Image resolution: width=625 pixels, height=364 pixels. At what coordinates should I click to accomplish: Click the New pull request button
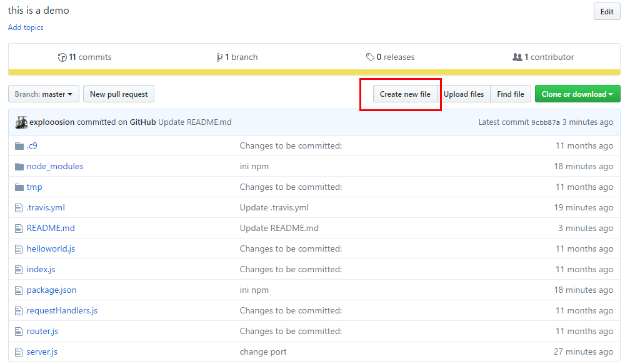[x=119, y=94]
